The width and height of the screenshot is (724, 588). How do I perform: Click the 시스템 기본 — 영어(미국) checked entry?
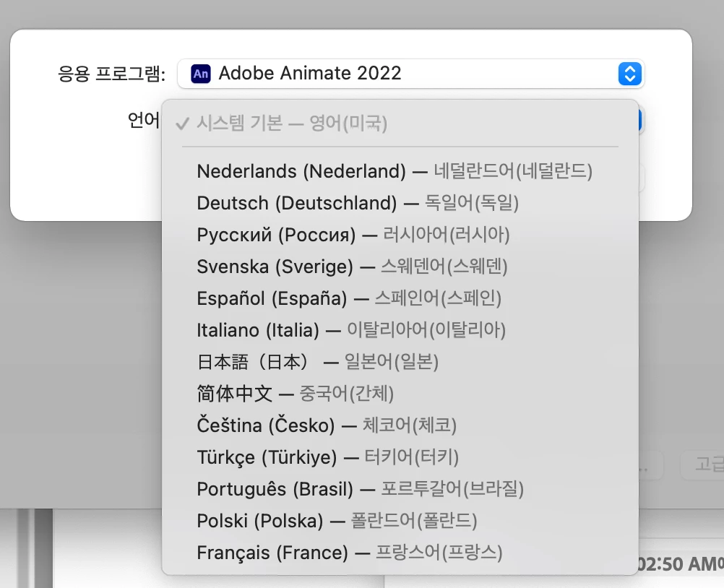click(400, 124)
